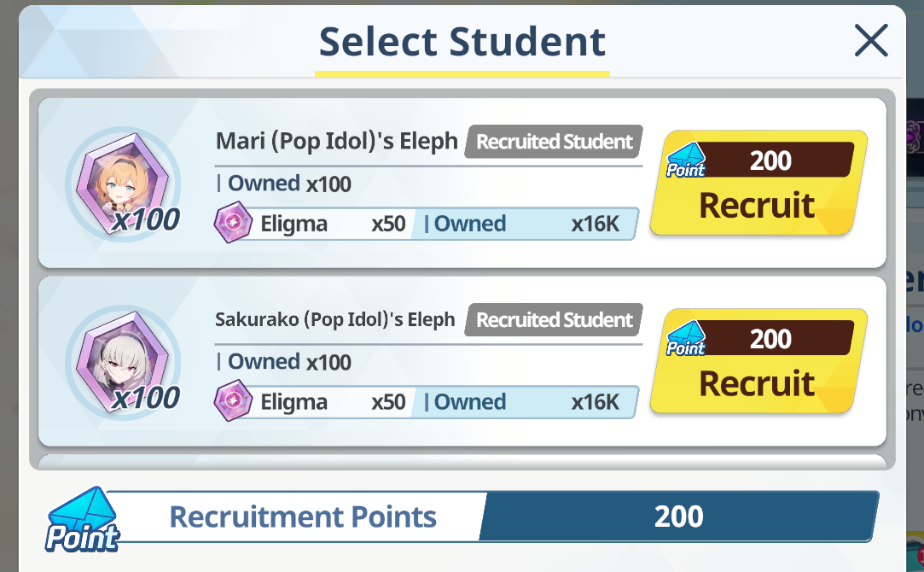Click Eligma gem icon in Sakurako's row

[233, 401]
